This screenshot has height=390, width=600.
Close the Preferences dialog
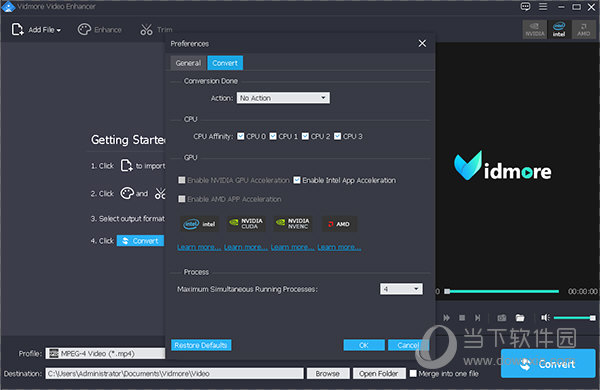422,44
